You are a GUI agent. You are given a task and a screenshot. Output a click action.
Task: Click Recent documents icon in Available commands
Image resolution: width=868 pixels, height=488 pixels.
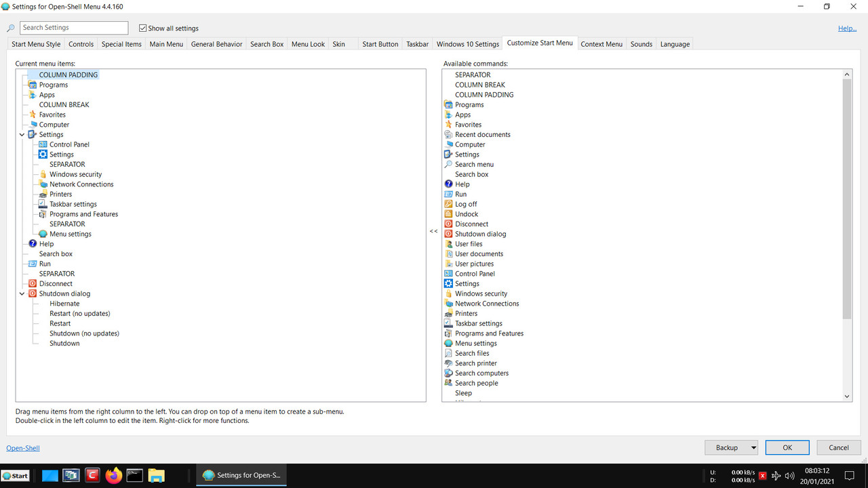[x=448, y=134]
